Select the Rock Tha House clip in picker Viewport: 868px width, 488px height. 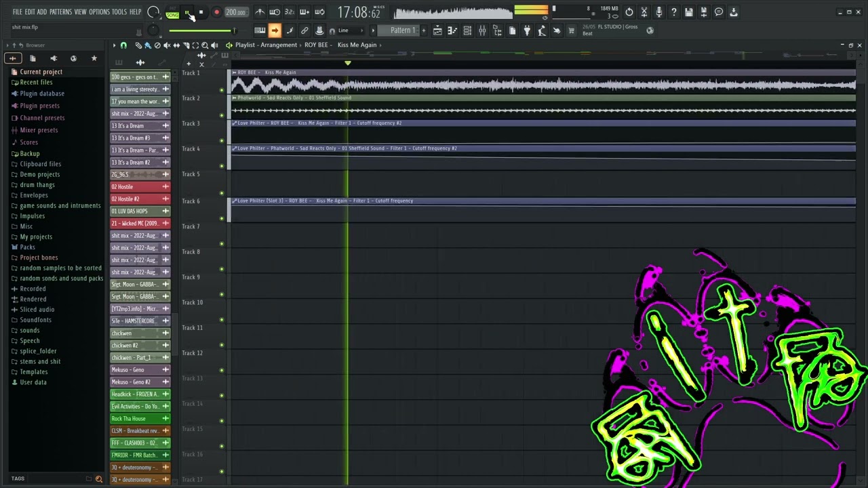click(140, 419)
